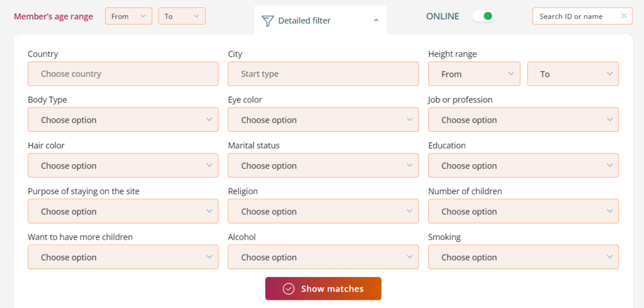Click the checkmark icon in Show matches
The image size is (644, 308).
(289, 289)
